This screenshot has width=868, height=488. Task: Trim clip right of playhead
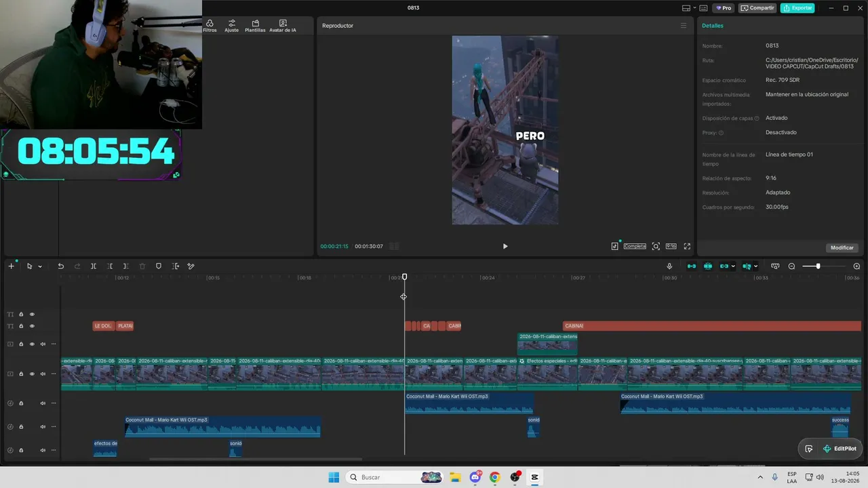pos(125,266)
